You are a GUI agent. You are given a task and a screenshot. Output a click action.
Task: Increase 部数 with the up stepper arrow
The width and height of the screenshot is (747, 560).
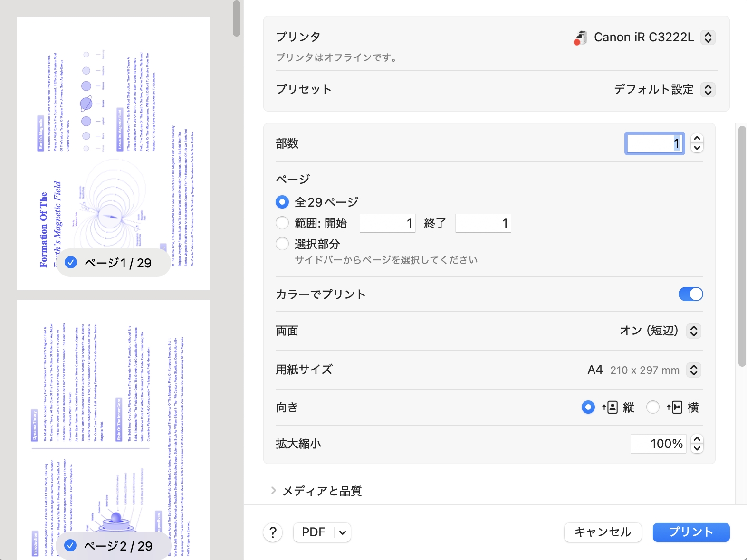coord(697,138)
